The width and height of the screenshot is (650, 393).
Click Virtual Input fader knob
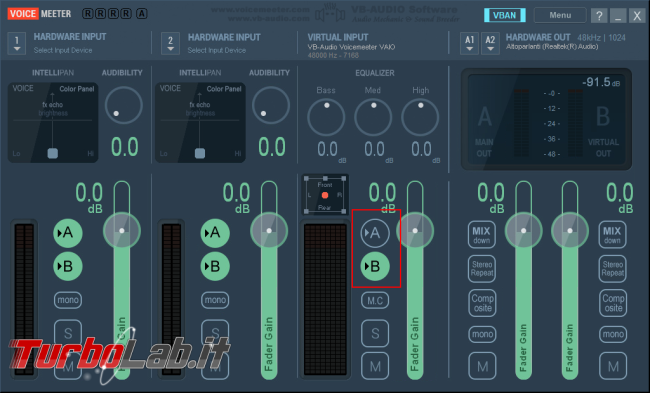(x=415, y=230)
